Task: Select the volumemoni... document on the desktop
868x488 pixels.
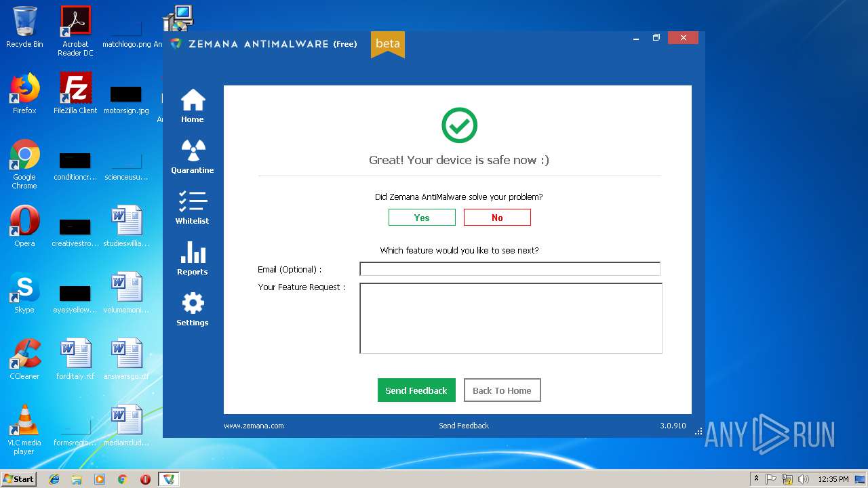Action: click(126, 293)
